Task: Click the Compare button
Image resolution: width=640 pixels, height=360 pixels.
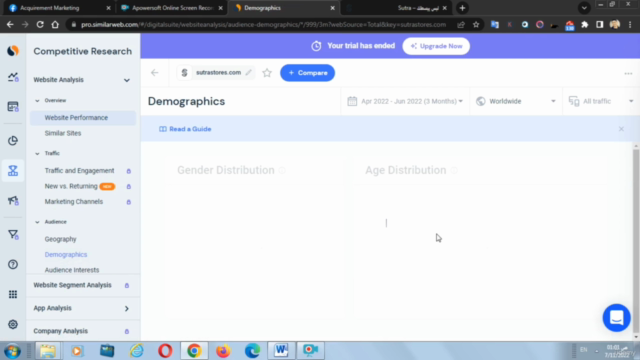Action: click(x=307, y=73)
